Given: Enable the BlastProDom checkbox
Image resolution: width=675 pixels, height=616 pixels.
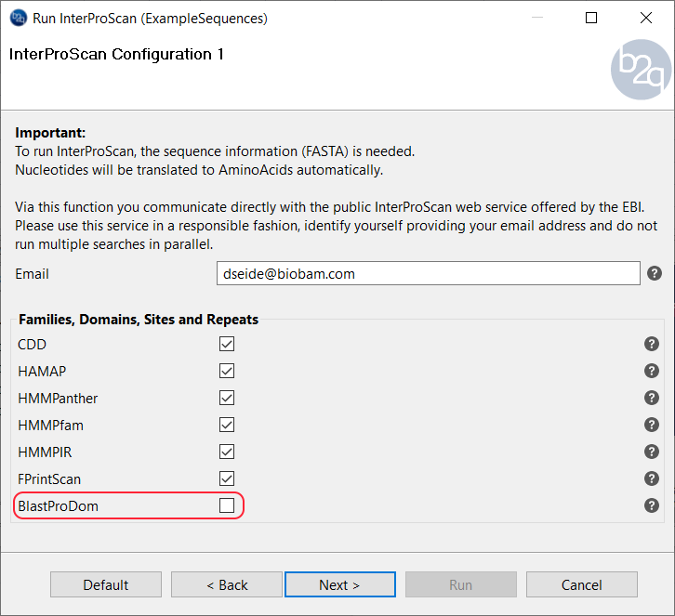Looking at the screenshot, I should tap(227, 505).
